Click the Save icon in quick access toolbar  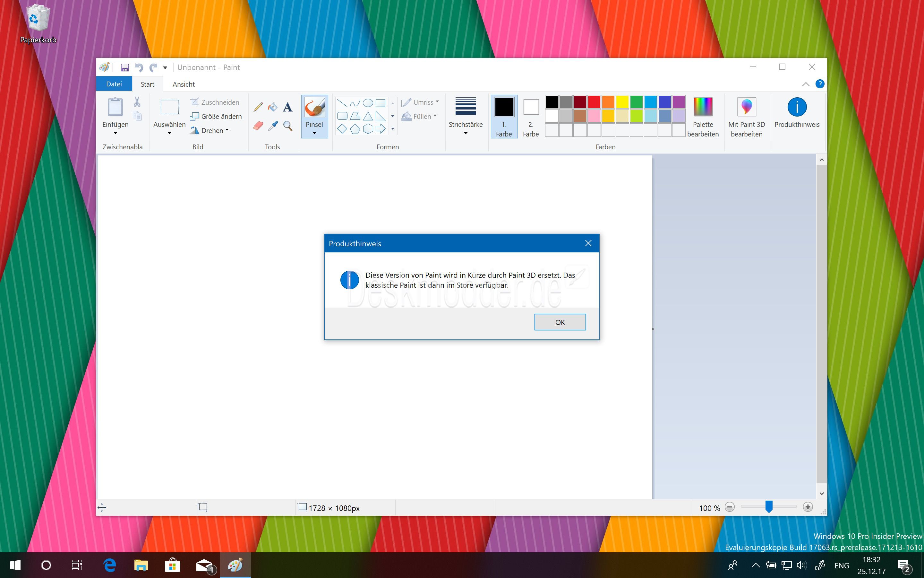tap(125, 68)
